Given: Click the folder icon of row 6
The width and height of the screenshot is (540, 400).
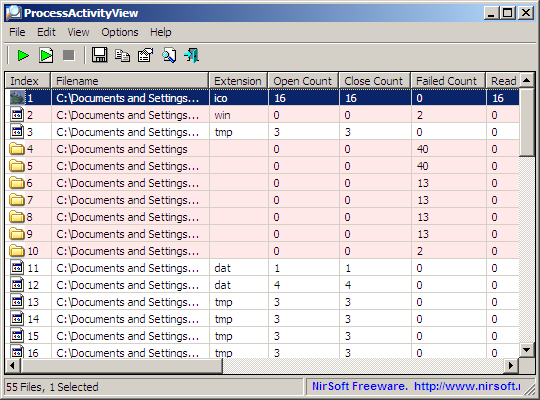Looking at the screenshot, I should [17, 183].
